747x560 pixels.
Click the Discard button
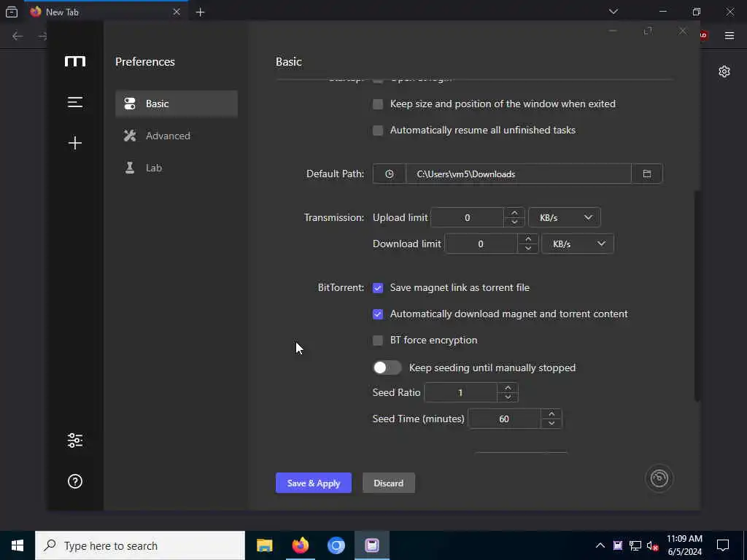(x=389, y=483)
